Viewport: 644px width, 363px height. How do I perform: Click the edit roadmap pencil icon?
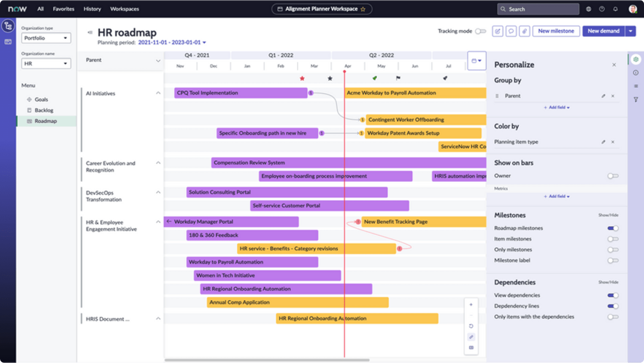(497, 31)
